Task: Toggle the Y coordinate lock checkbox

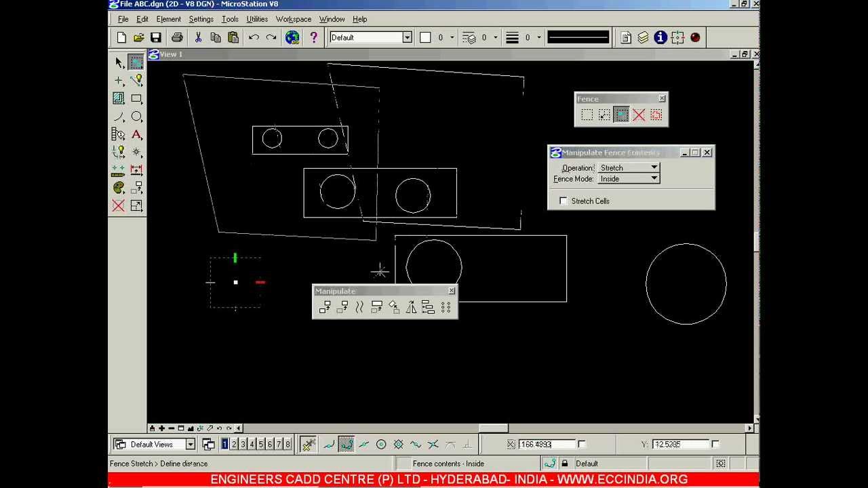Action: pyautogui.click(x=715, y=444)
